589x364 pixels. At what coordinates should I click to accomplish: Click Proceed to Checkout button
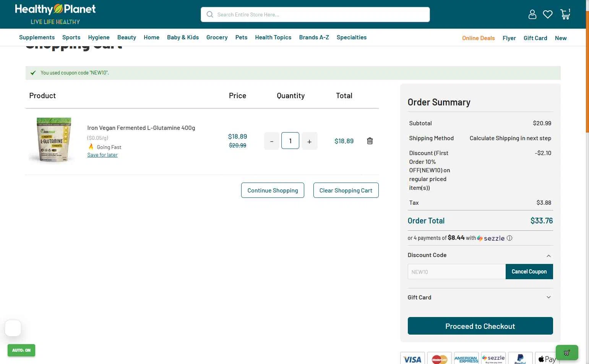480,326
